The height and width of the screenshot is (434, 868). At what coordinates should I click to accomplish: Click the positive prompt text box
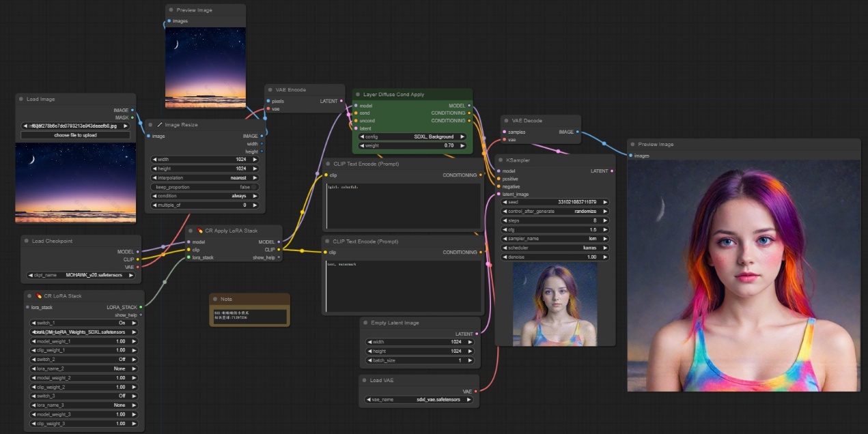coord(403,205)
